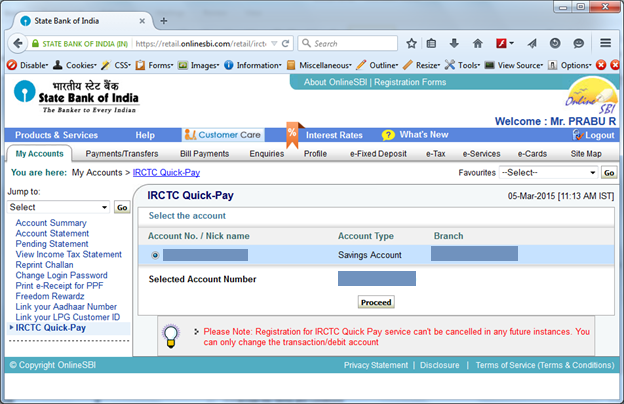Open the e-Fixed Deposit tab
Screen dimensions: 624x404
(x=378, y=154)
